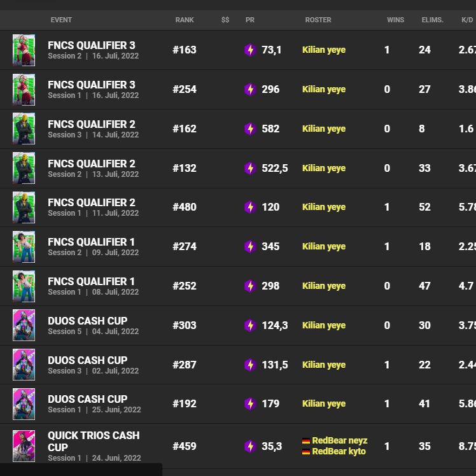Image resolution: width=476 pixels, height=476 pixels.
Task: Click the PR lightning icon beside 120
Action: coord(250,207)
